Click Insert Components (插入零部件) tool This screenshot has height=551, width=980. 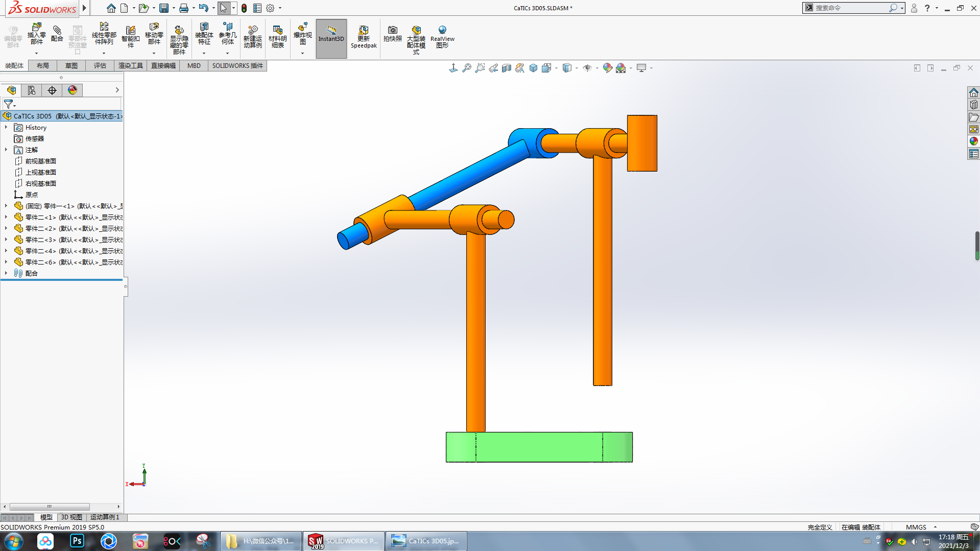click(36, 34)
